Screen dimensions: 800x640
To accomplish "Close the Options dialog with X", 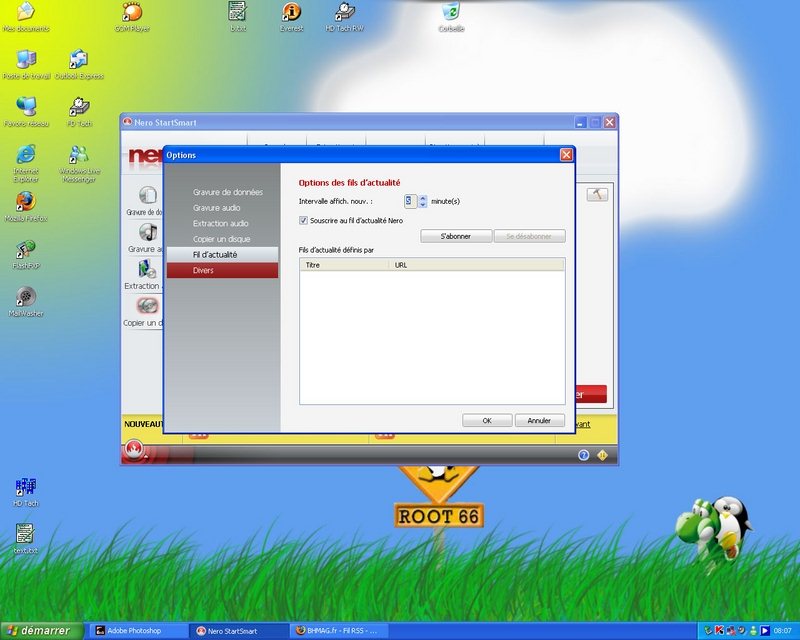I will pyautogui.click(x=566, y=155).
